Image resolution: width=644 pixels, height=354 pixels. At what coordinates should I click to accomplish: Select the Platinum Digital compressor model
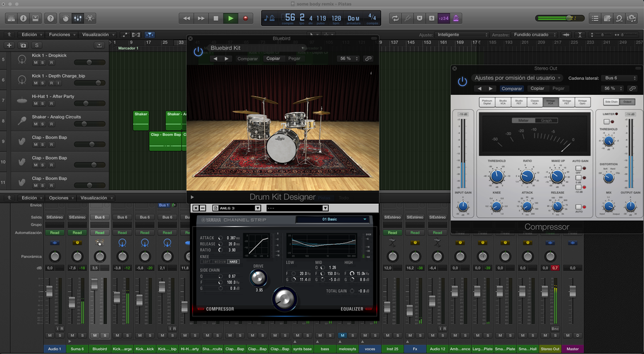pyautogui.click(x=487, y=102)
